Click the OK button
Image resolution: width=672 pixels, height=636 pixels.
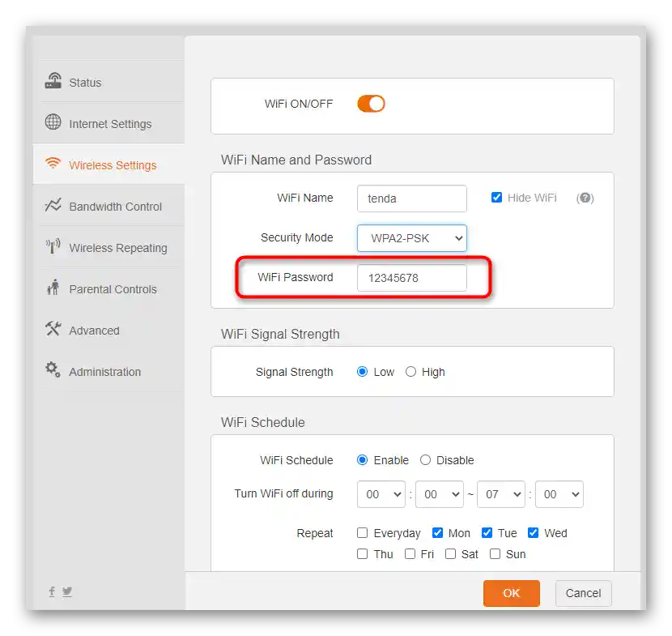point(511,593)
